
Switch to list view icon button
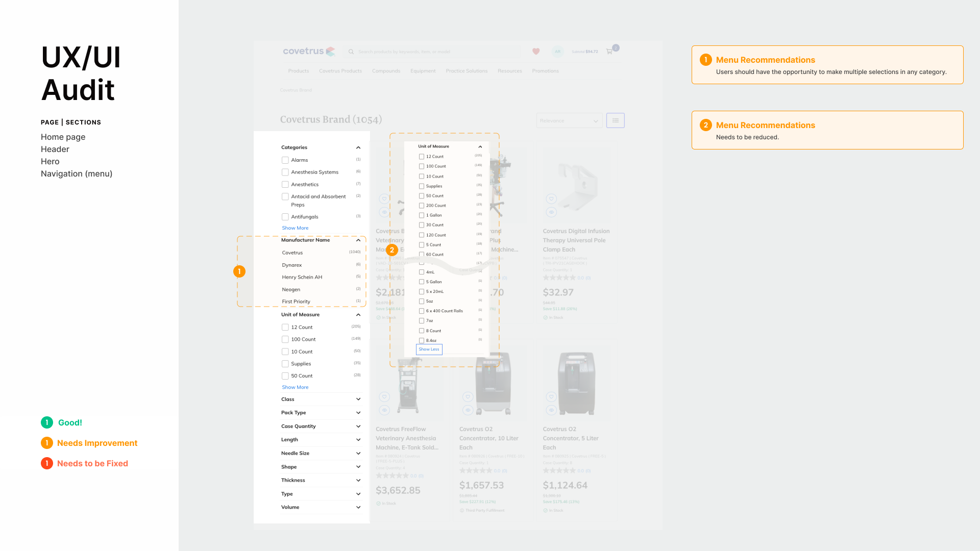click(616, 120)
